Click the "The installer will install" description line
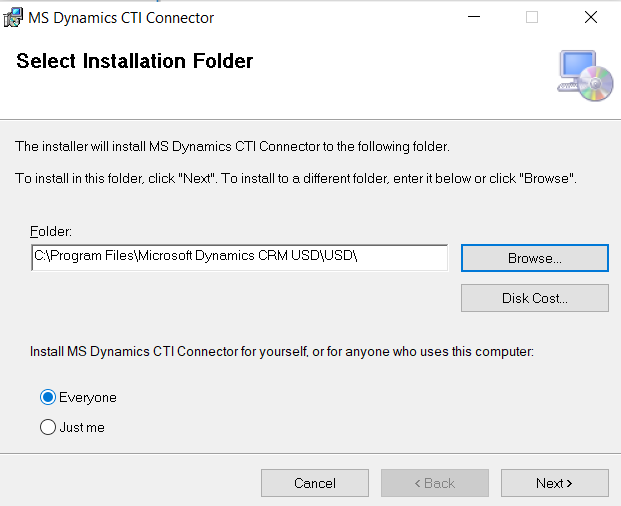The height and width of the screenshot is (506, 621). [232, 147]
